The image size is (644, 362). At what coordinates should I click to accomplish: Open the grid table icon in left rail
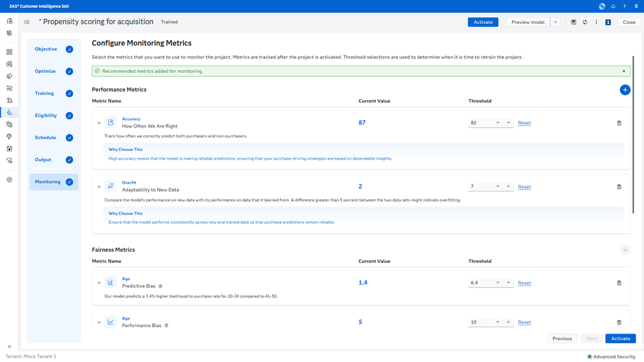click(10, 52)
